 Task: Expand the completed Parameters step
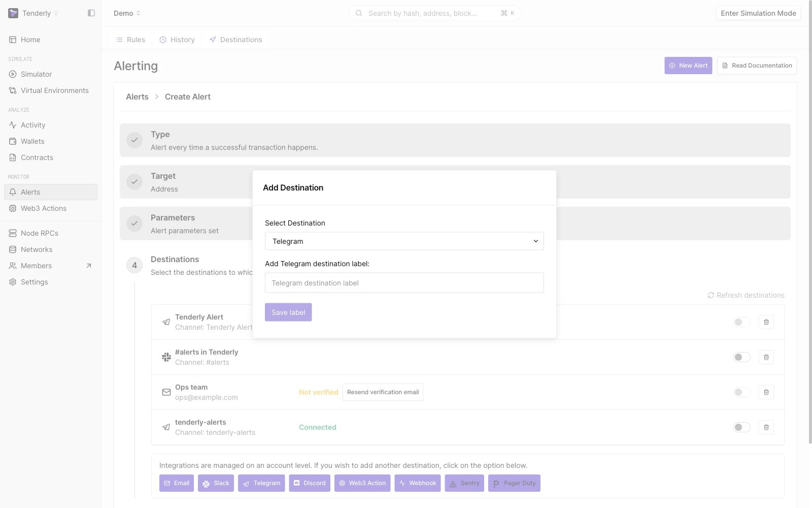[x=455, y=224]
